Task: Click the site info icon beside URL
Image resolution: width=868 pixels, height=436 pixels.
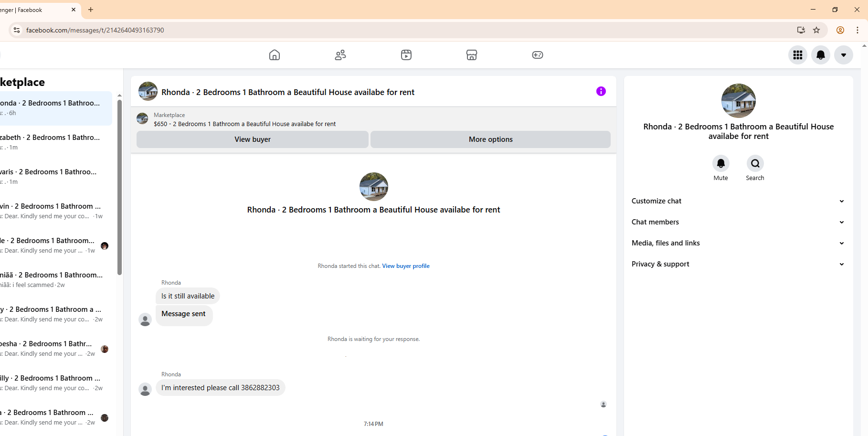Action: [x=17, y=30]
